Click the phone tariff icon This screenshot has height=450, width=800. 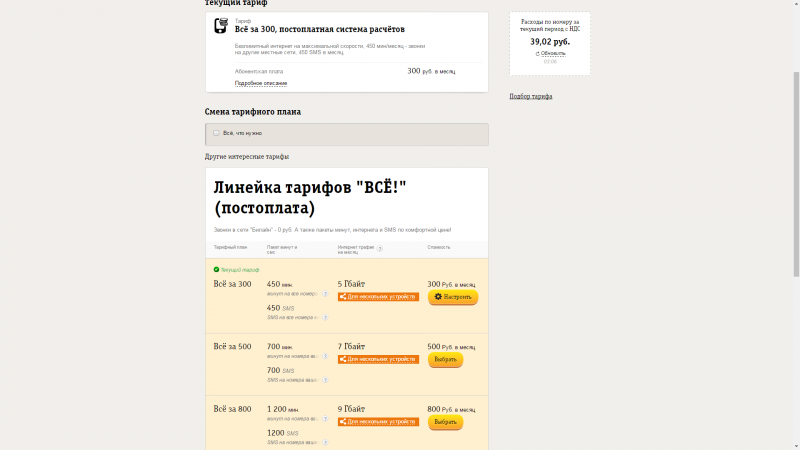point(220,26)
